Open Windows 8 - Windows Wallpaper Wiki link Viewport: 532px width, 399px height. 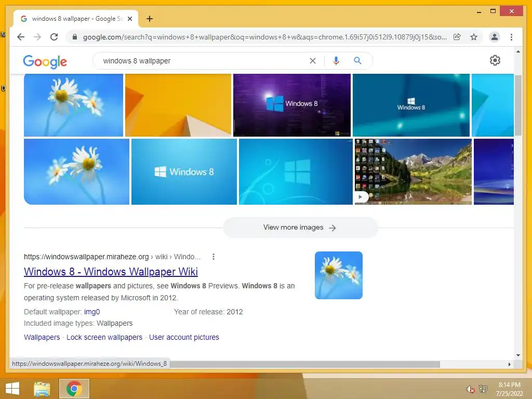pos(111,271)
